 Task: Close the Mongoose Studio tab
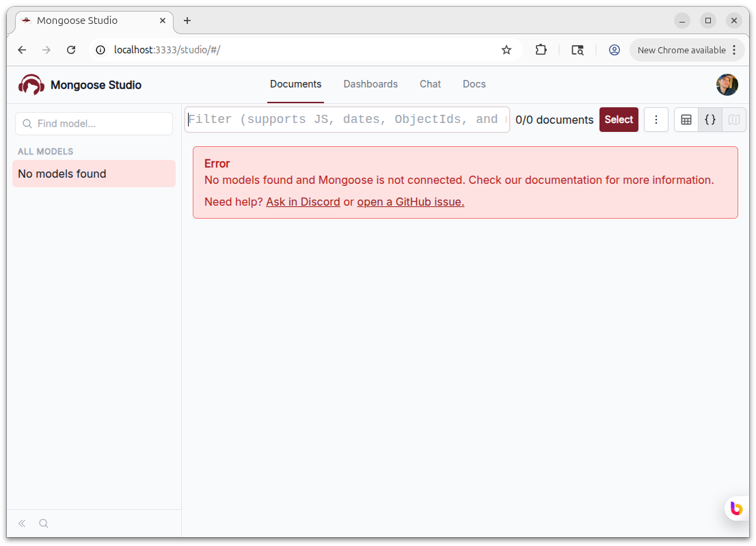[163, 21]
